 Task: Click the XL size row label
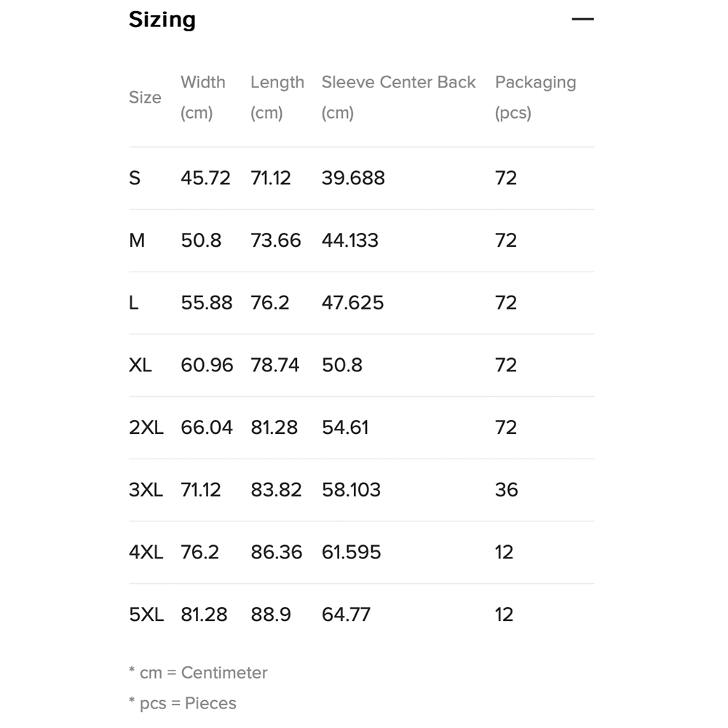click(141, 365)
